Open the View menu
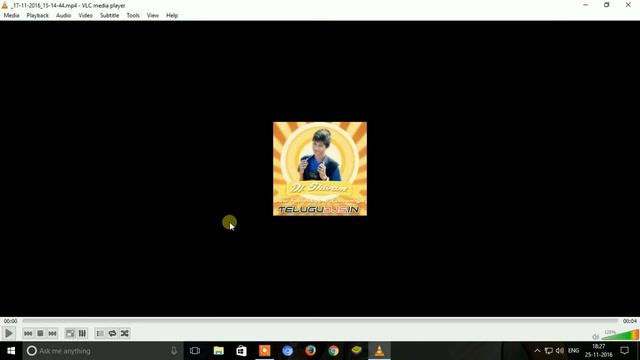640x360 pixels. [153, 16]
